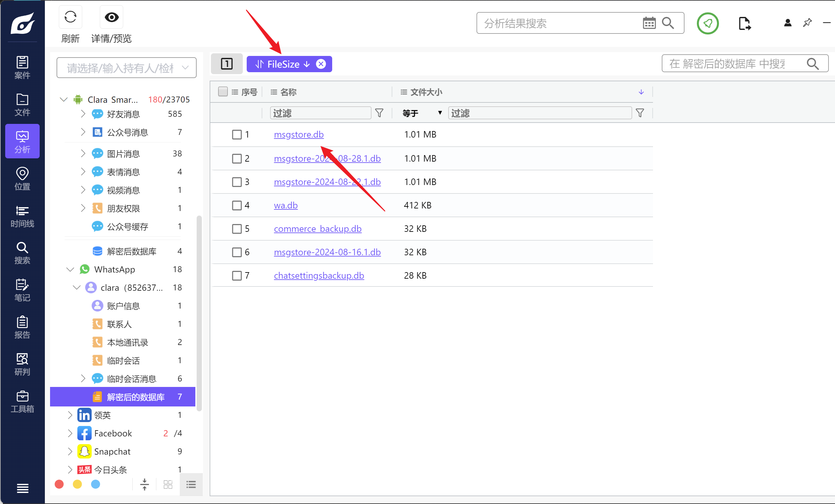
Task: Collapse the WhatsApp tree node
Action: click(70, 270)
